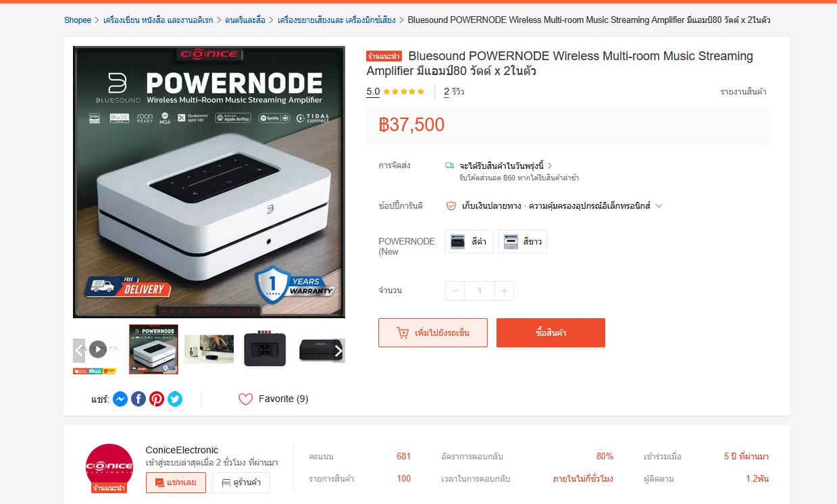The width and height of the screenshot is (837, 504).
Task: Expand the warranty coverage dropdown chevron
Action: tap(659, 206)
